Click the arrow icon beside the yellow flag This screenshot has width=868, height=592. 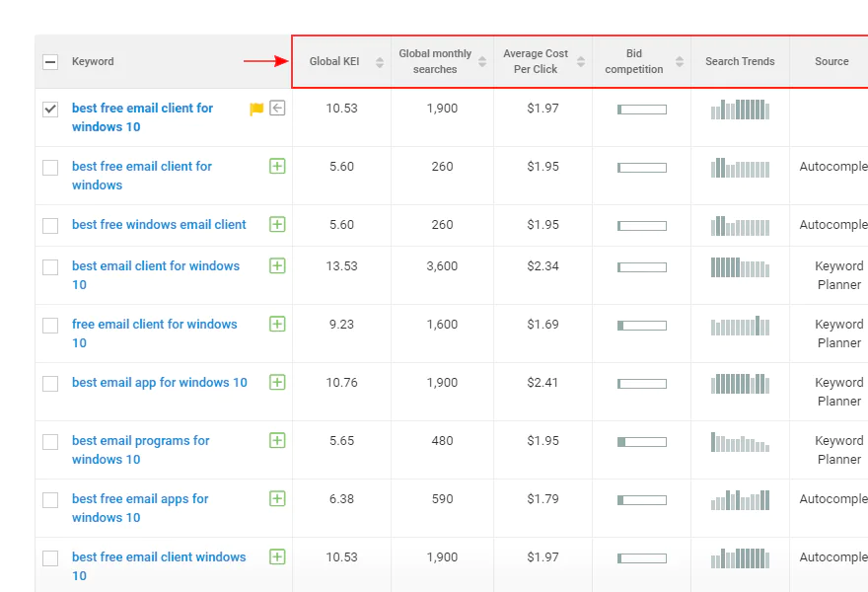(x=277, y=109)
